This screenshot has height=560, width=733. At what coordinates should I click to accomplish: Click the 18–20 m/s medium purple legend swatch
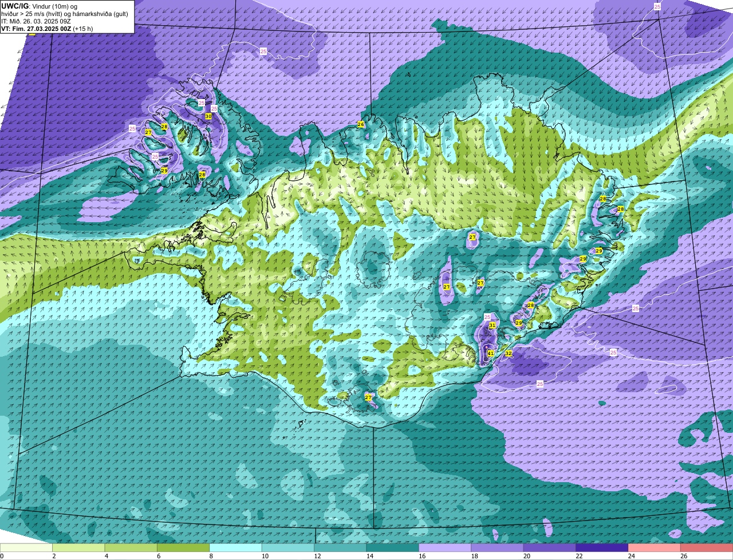pyautogui.click(x=497, y=547)
